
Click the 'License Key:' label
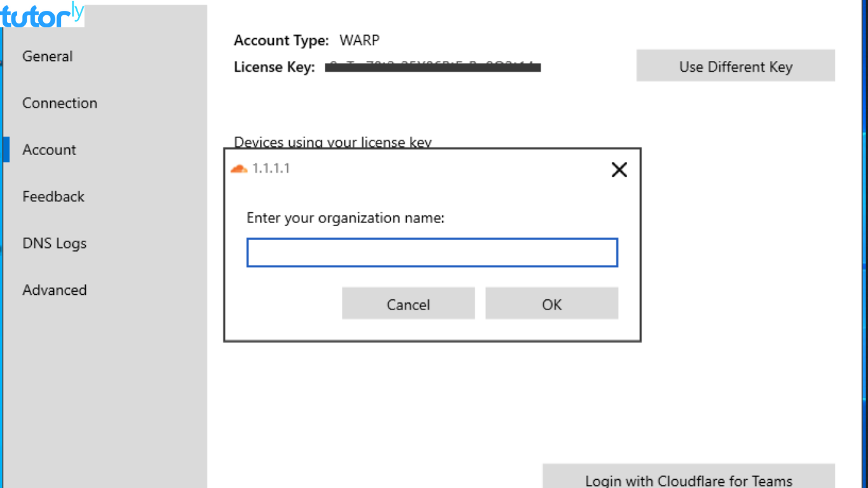pyautogui.click(x=275, y=67)
